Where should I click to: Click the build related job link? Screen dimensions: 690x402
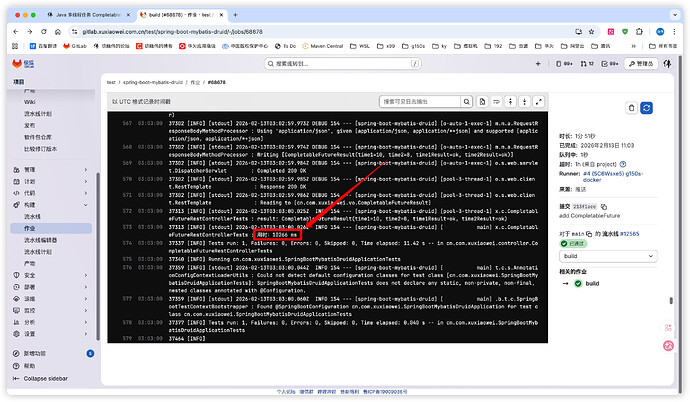592,284
